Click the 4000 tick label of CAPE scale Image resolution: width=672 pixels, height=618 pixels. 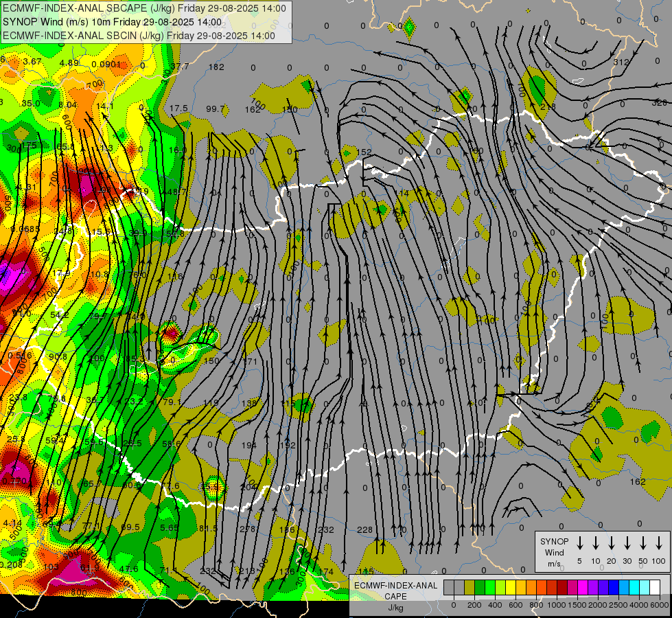(x=639, y=605)
